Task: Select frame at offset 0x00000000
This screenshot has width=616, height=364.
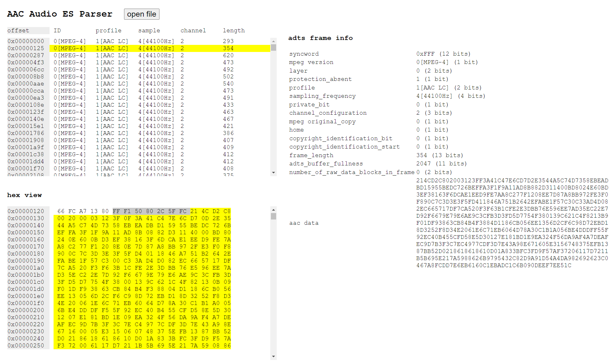Action: click(26, 41)
